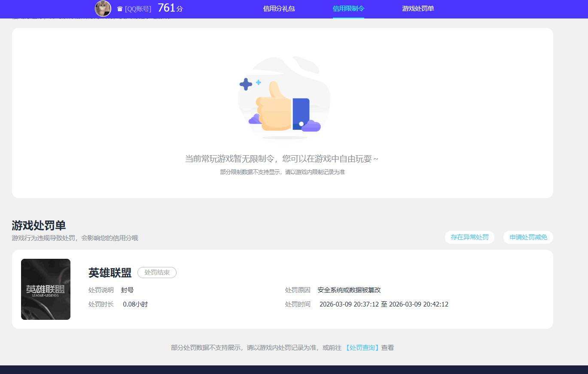Image resolution: width=588 pixels, height=374 pixels.
Task: Click the 处罚结束 status badge
Action: pos(157,273)
